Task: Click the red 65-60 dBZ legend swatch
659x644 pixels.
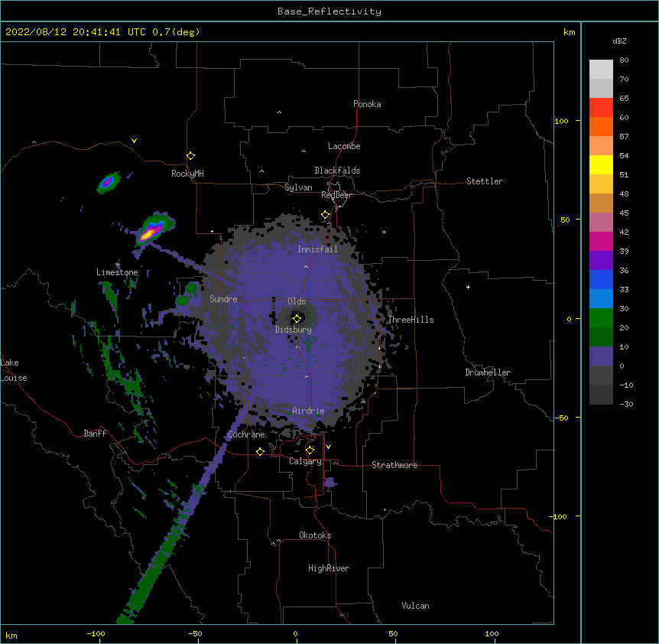Action: [601, 107]
